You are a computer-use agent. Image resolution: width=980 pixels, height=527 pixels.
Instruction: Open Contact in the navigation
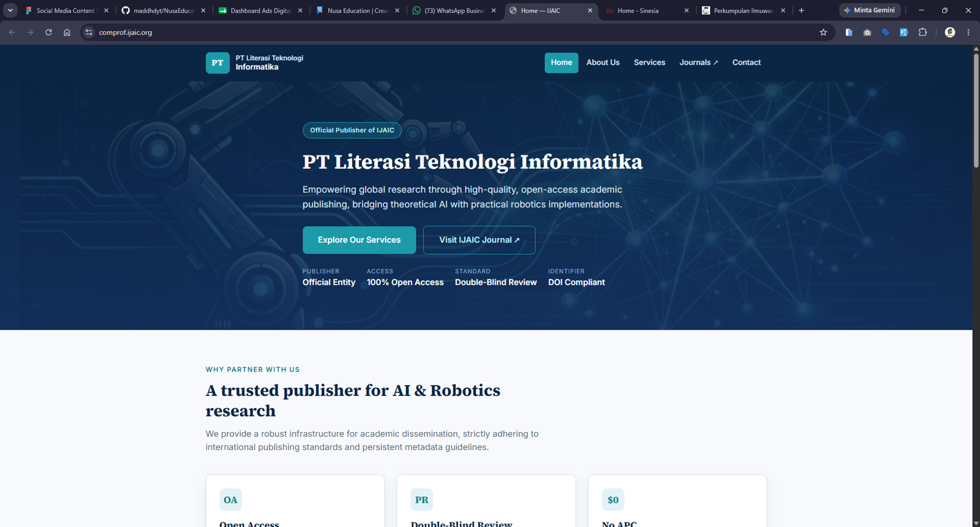pyautogui.click(x=746, y=62)
